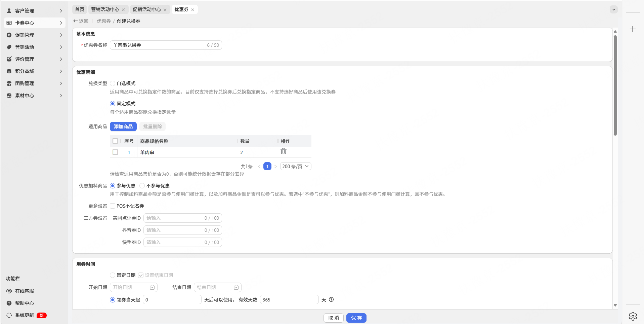This screenshot has height=324, width=644.
Task: Go to previous page arrow in pagination
Action: [259, 167]
